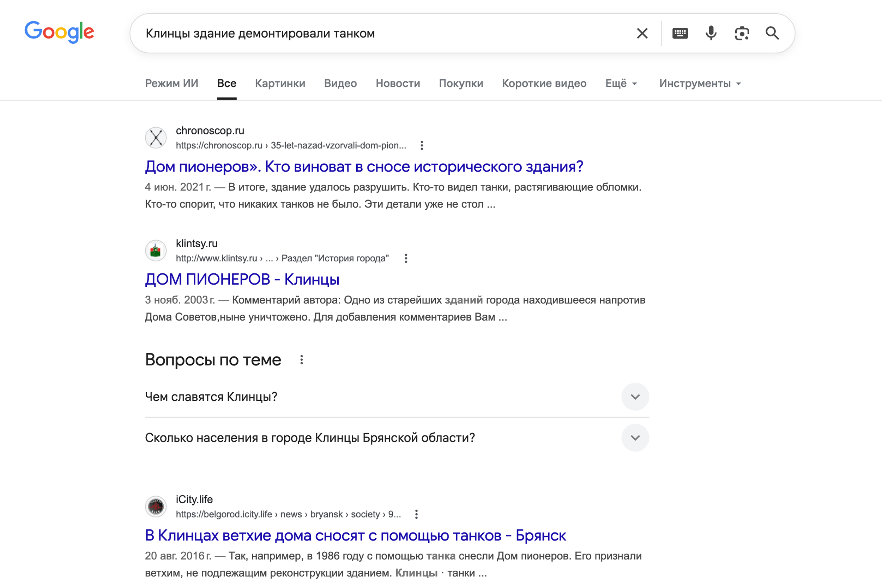Open options next to Вопросы по теме
882x588 pixels.
(302, 360)
